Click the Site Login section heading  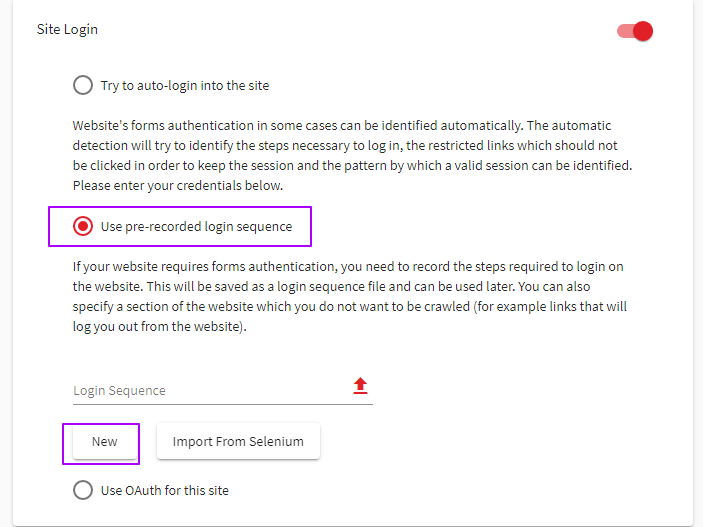(x=67, y=29)
